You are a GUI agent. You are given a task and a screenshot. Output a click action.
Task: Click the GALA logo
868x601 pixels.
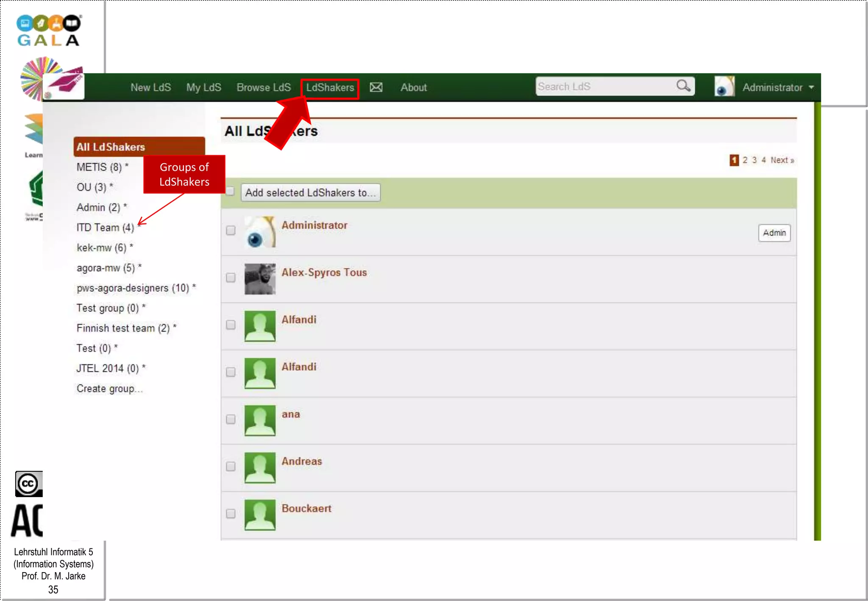tap(49, 31)
